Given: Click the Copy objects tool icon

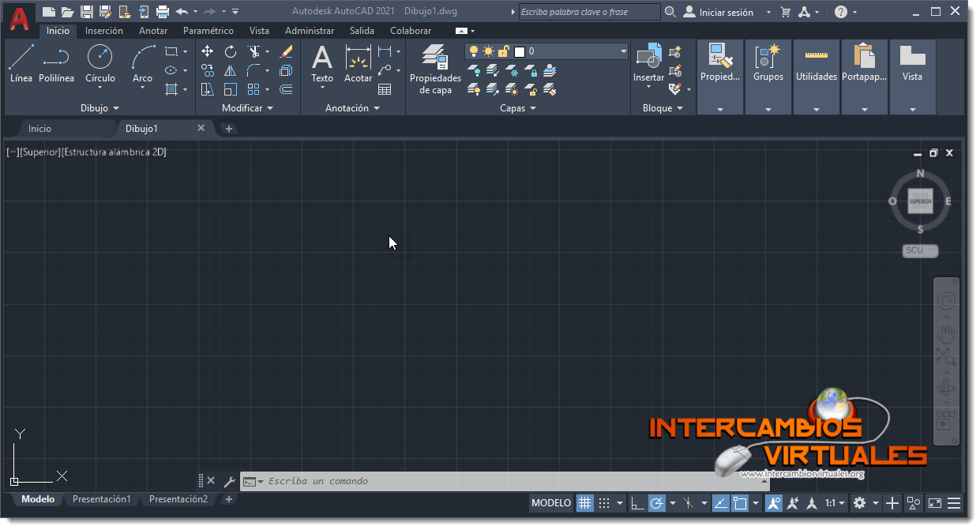Looking at the screenshot, I should click(x=207, y=70).
